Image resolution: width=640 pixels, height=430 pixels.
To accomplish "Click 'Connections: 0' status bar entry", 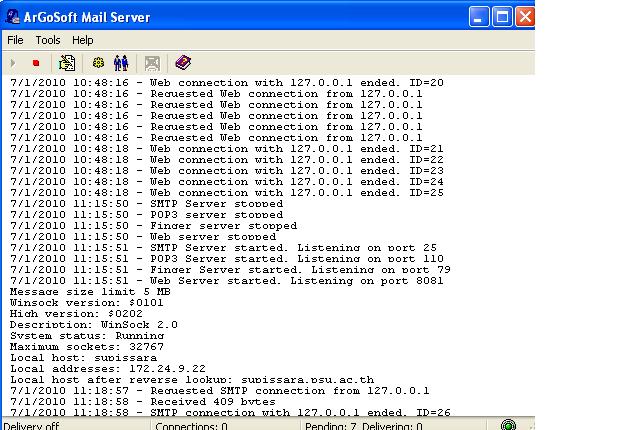I will coord(191,426).
